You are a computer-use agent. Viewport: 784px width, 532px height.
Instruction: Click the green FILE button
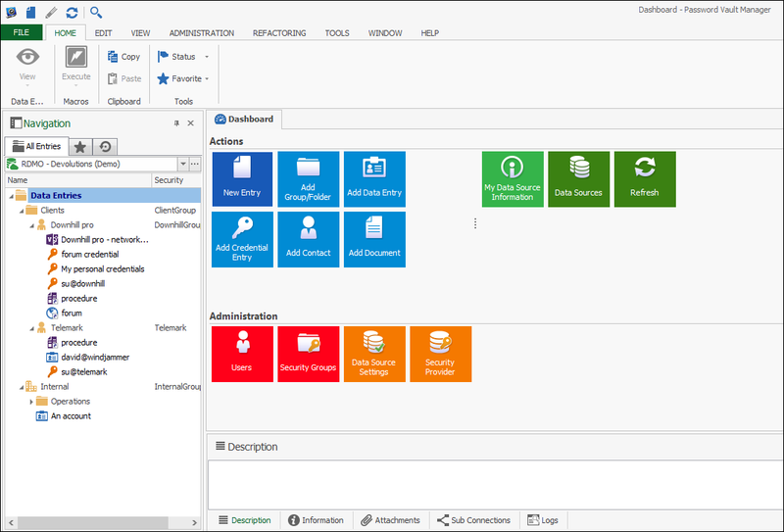21,33
